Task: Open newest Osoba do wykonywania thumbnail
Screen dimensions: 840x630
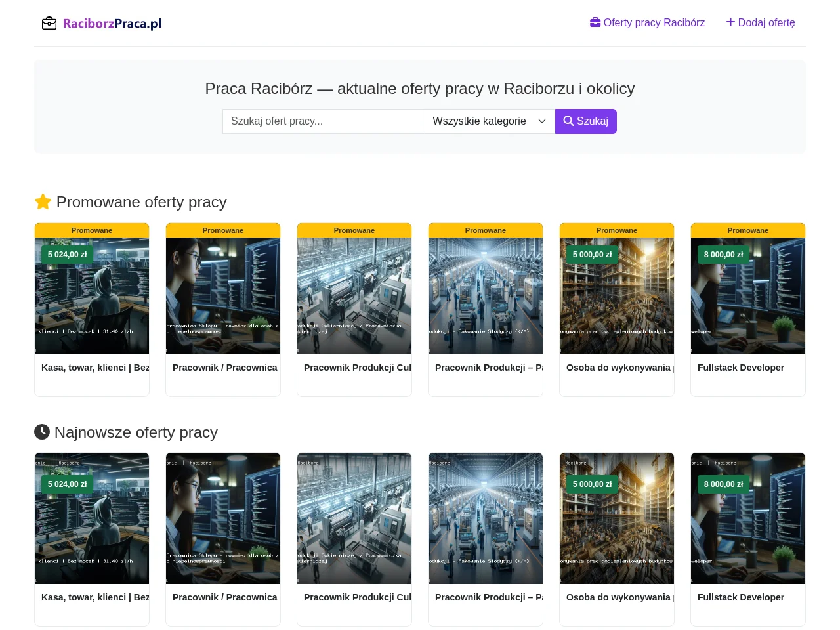Action: (x=617, y=518)
